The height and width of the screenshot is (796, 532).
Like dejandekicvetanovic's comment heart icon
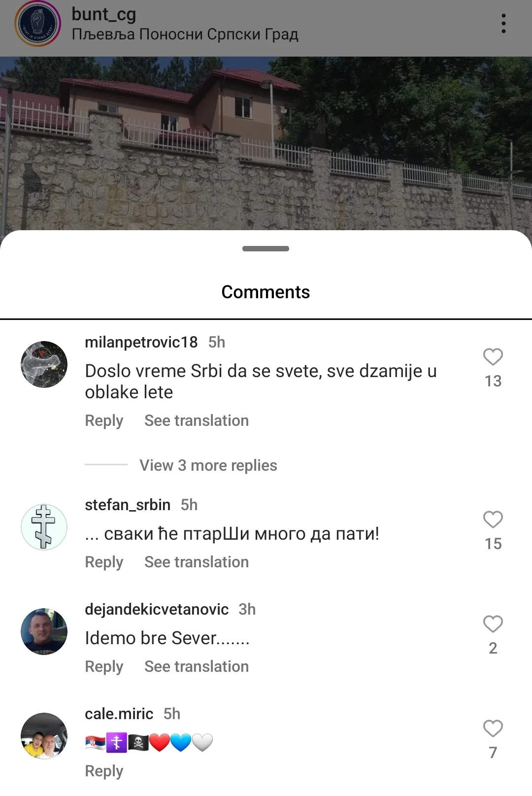(x=493, y=624)
